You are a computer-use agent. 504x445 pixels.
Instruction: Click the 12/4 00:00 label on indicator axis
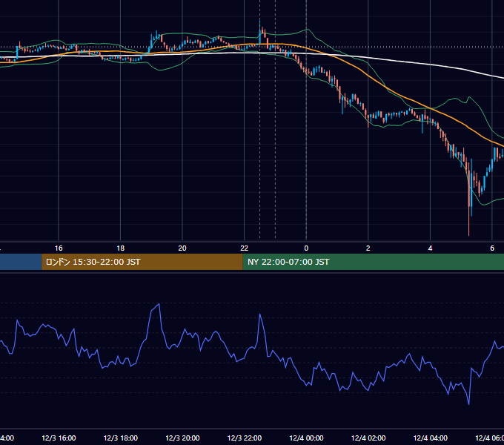click(x=306, y=438)
